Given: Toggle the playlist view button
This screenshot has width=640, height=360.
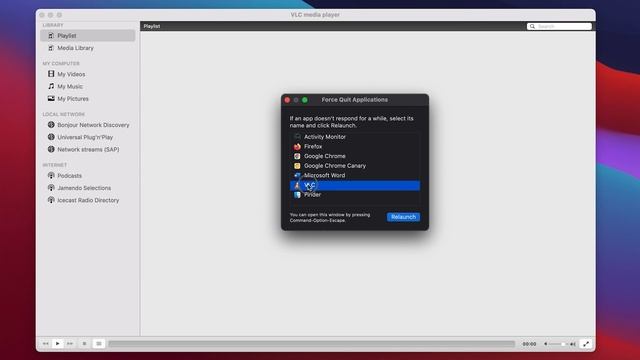Looking at the screenshot, I should (x=99, y=344).
